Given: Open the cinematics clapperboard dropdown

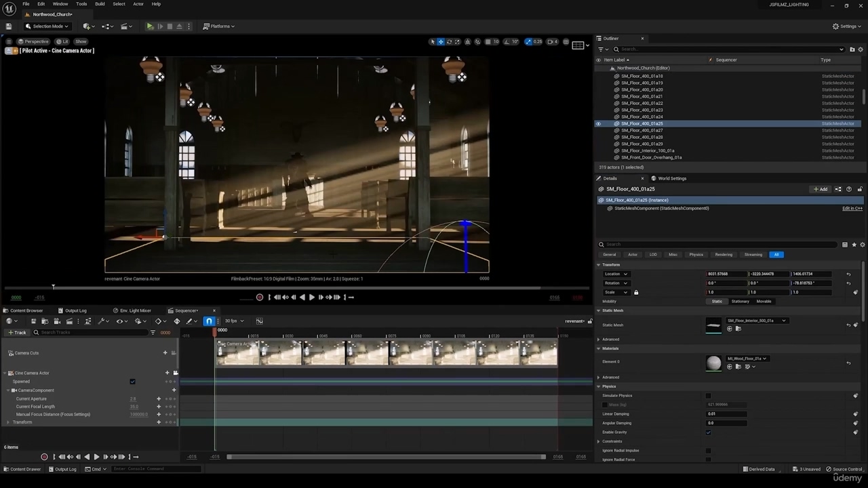Looking at the screenshot, I should (x=126, y=26).
